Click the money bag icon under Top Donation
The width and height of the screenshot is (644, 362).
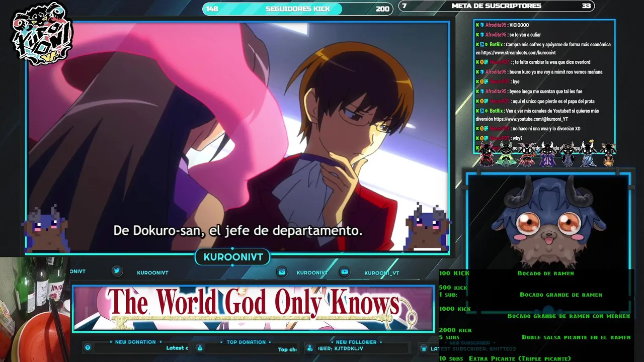(x=199, y=347)
